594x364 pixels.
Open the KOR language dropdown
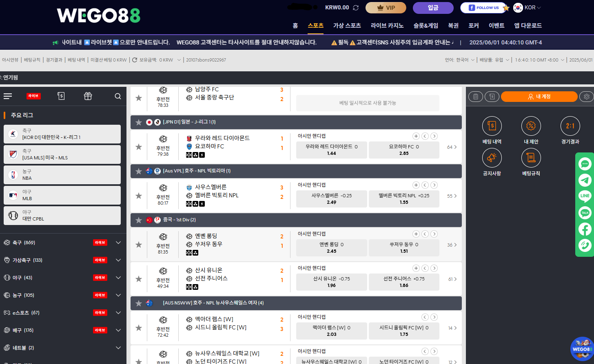(x=527, y=7)
